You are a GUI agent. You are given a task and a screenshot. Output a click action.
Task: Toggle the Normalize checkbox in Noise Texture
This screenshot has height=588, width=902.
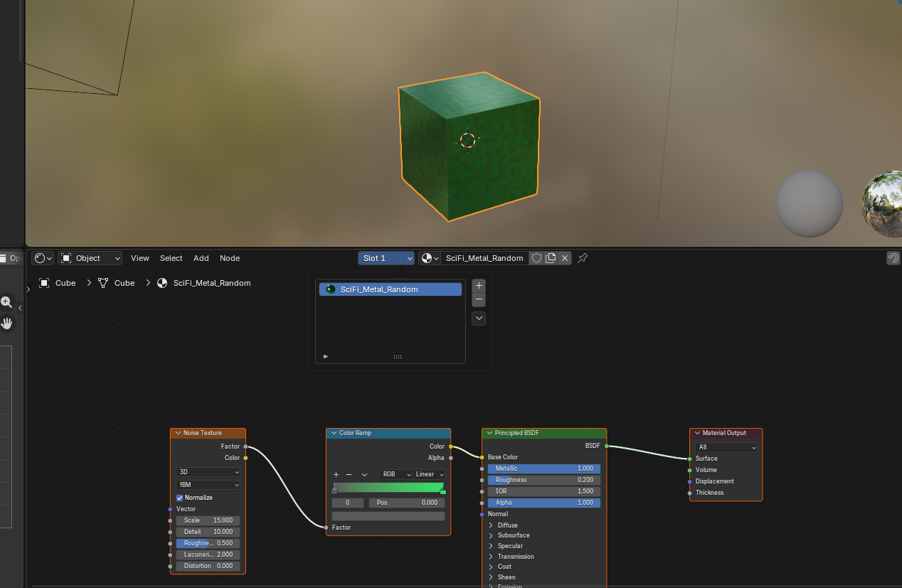pyautogui.click(x=180, y=498)
